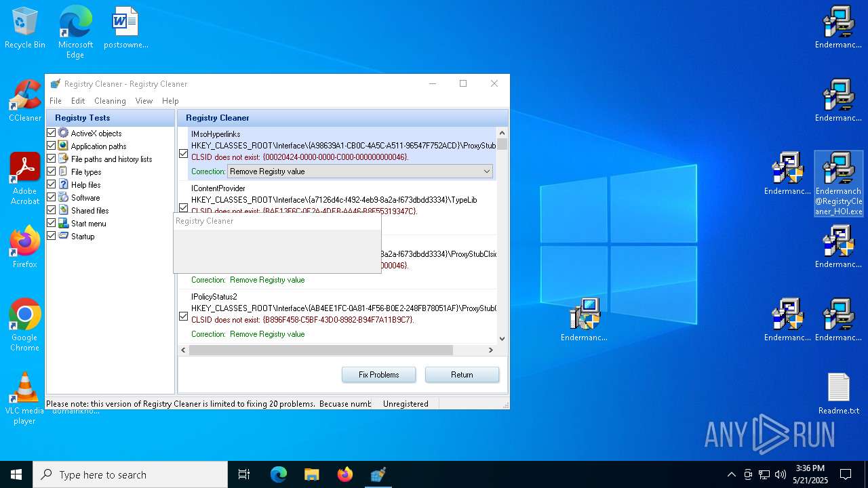Click the File types icon

(x=63, y=171)
